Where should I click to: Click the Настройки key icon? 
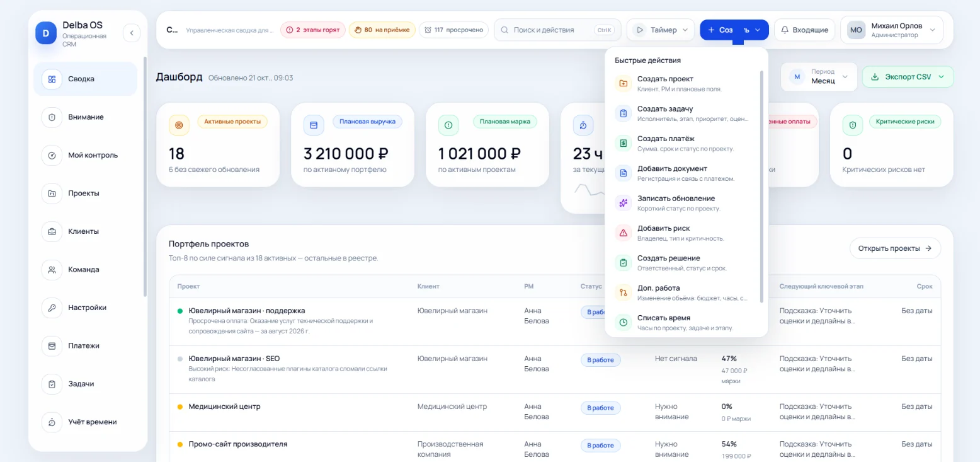click(52, 308)
